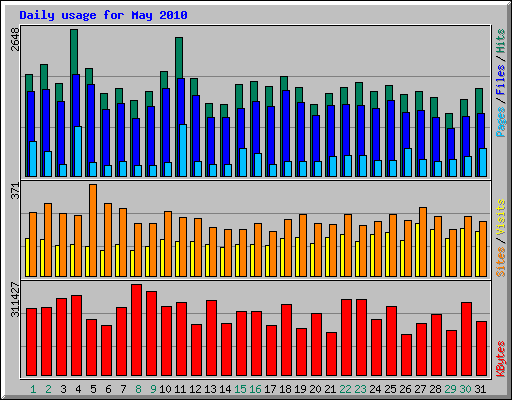
Task: Select the 'Pages' legend label
Action: coord(501,122)
